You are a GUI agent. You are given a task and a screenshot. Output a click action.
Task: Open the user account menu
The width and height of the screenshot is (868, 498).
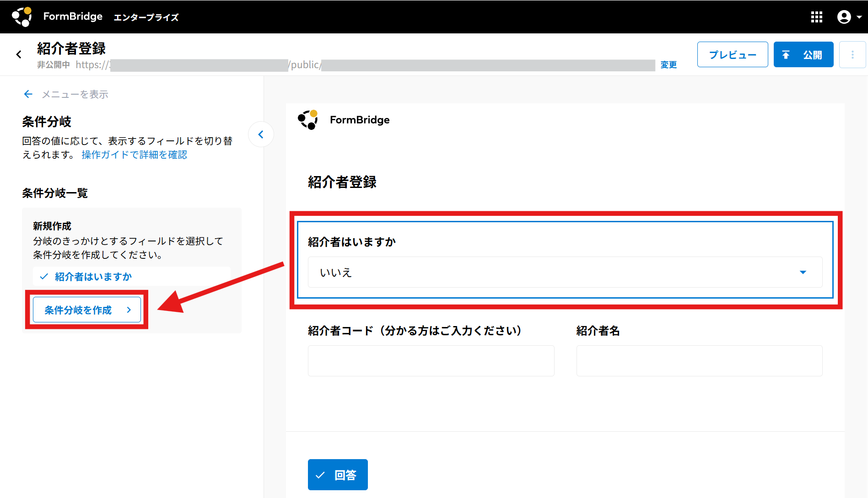pyautogui.click(x=849, y=17)
